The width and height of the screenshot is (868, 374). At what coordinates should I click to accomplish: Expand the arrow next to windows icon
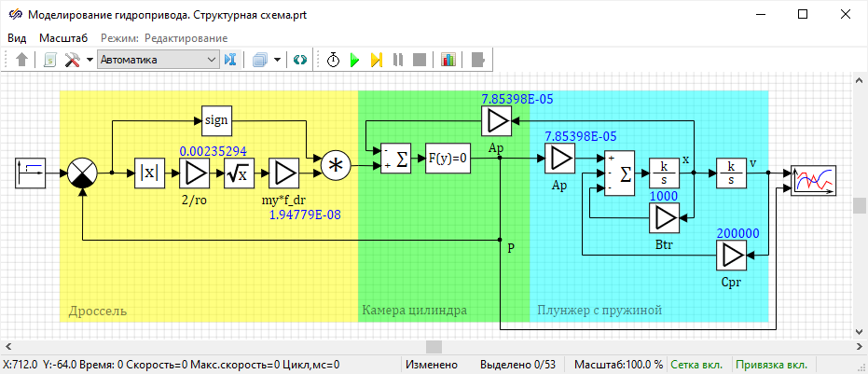[278, 60]
